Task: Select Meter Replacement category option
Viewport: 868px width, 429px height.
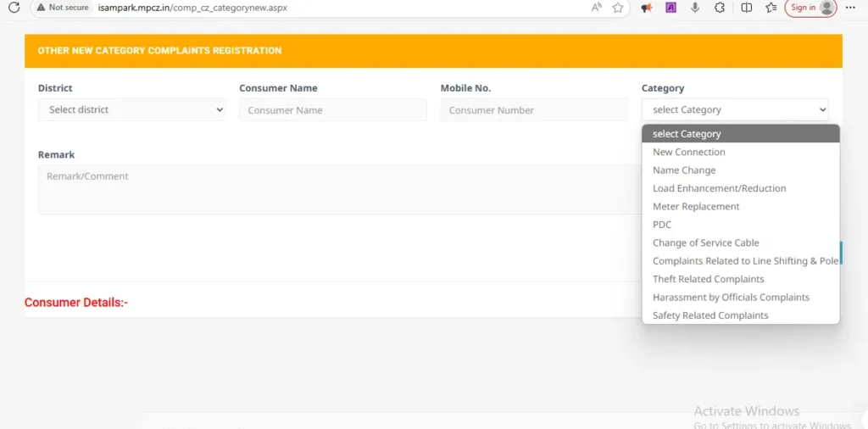Action: pyautogui.click(x=741, y=207)
